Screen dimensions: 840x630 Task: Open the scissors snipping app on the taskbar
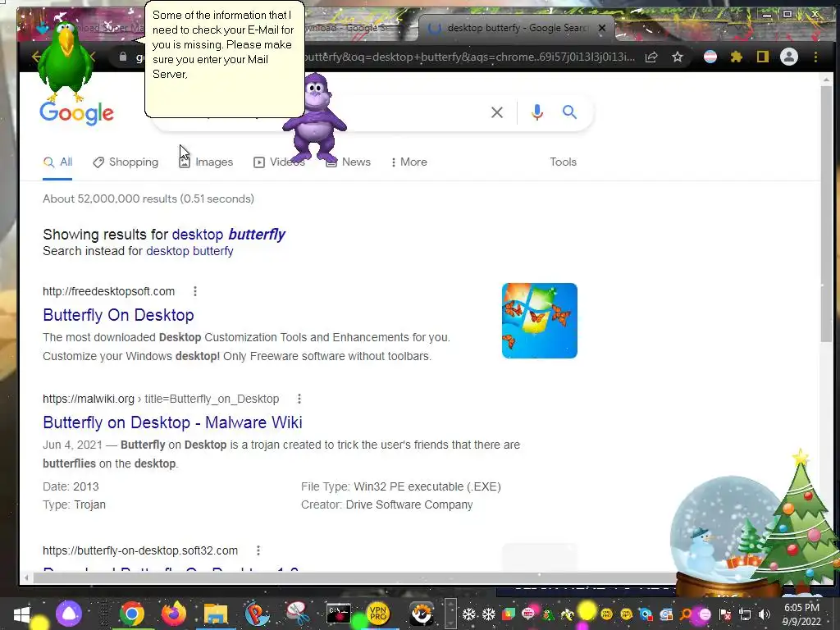(297, 614)
